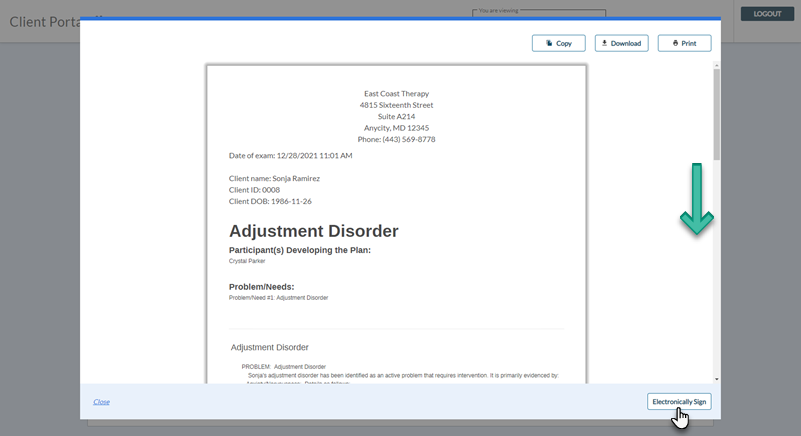This screenshot has height=436, width=801.
Task: Click the vertical scrollbar thumb
Action: pyautogui.click(x=717, y=114)
